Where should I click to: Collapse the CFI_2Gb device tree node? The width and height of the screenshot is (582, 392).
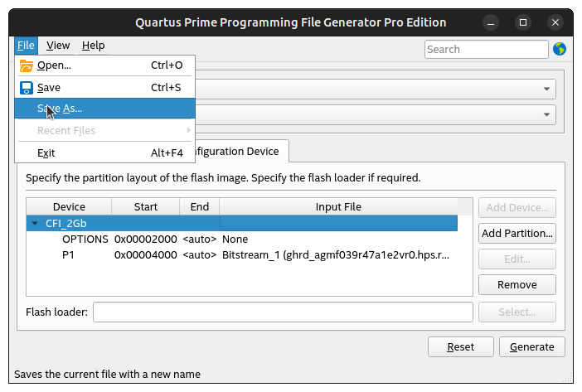(x=35, y=223)
